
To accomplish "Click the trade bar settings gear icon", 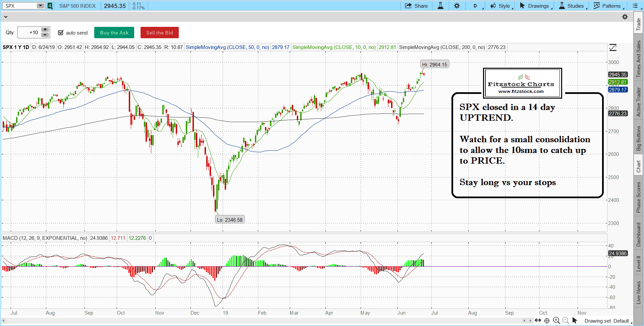I will tap(625, 17).
